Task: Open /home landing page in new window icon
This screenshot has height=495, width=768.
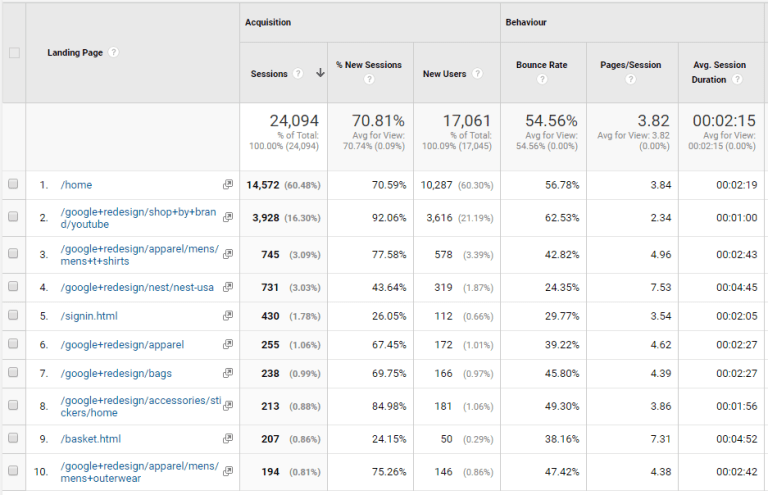Action: pos(228,185)
